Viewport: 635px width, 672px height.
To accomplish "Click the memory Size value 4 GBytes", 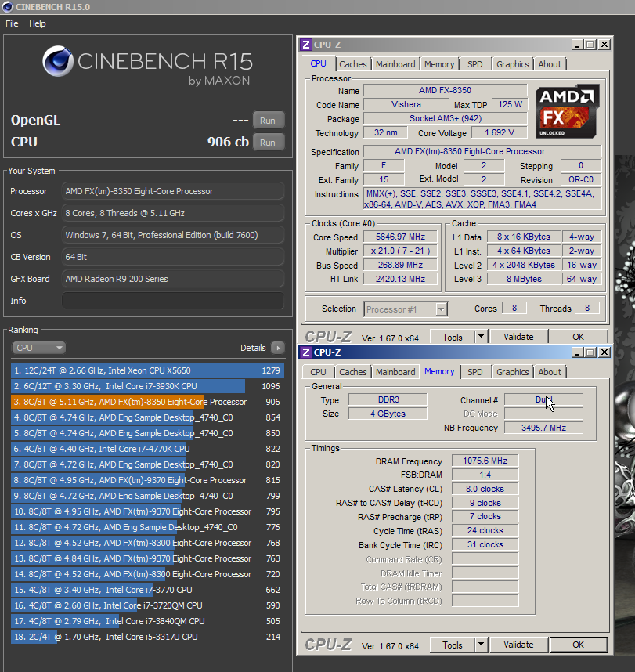I will (x=388, y=414).
